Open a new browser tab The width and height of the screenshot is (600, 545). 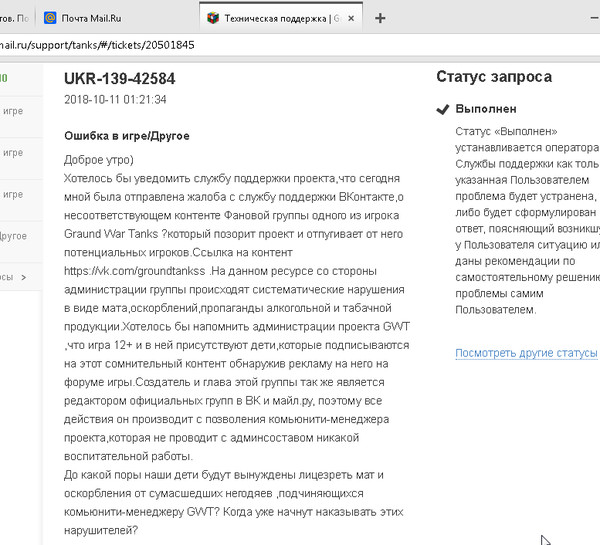point(380,18)
